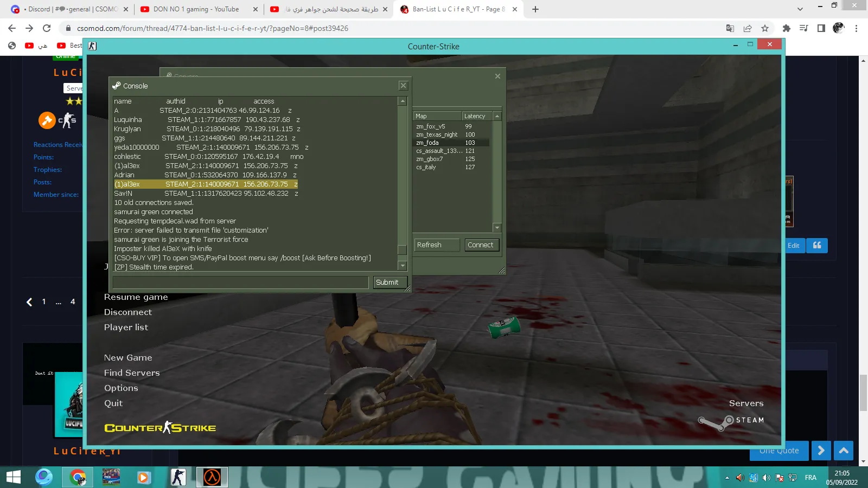
Task: Click Quit in the game menu
Action: coord(113,403)
